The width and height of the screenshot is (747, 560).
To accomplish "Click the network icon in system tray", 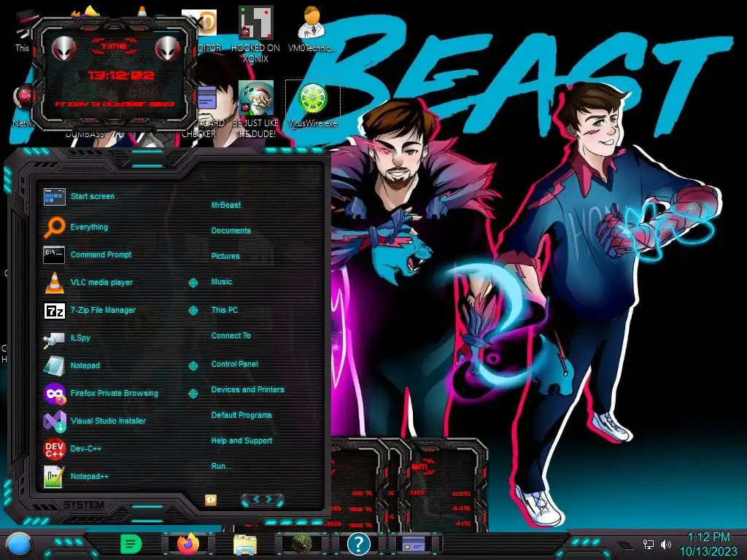I will [648, 544].
